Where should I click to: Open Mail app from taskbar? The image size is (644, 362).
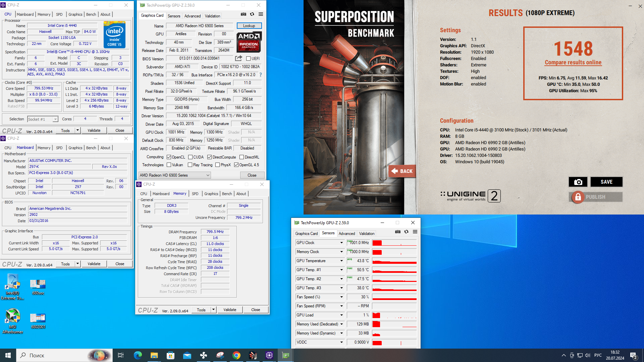click(x=187, y=355)
